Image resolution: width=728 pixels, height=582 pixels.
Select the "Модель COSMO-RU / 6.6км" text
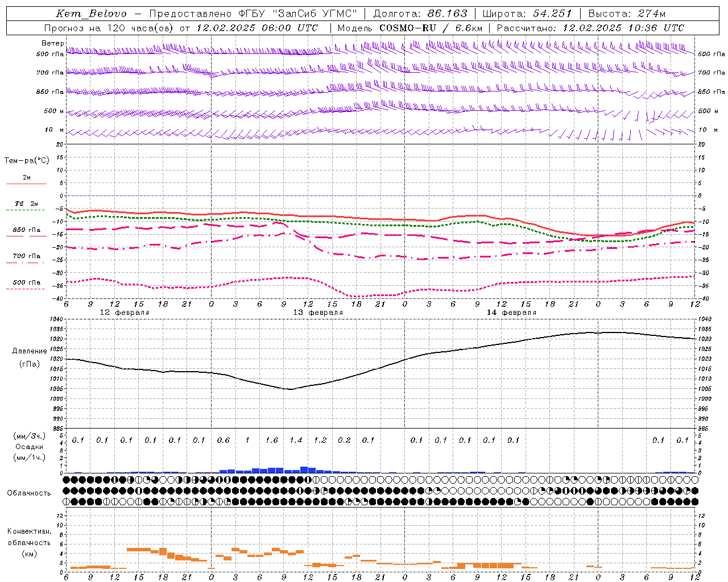(x=410, y=28)
